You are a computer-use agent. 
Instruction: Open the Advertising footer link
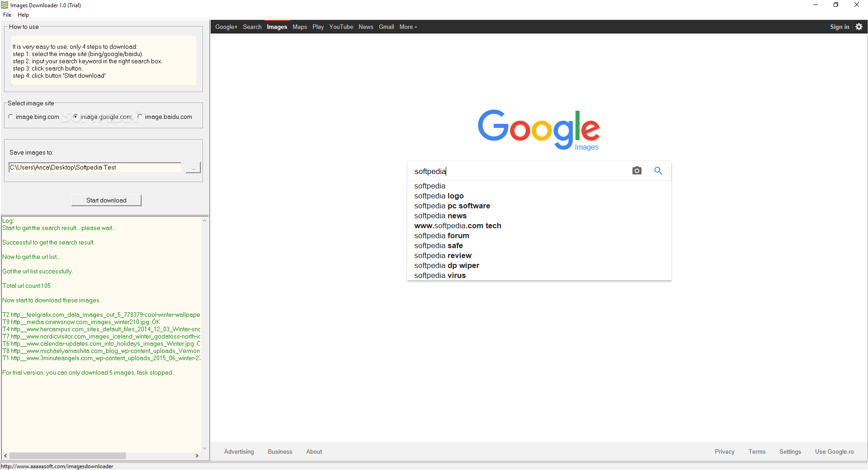coord(239,451)
